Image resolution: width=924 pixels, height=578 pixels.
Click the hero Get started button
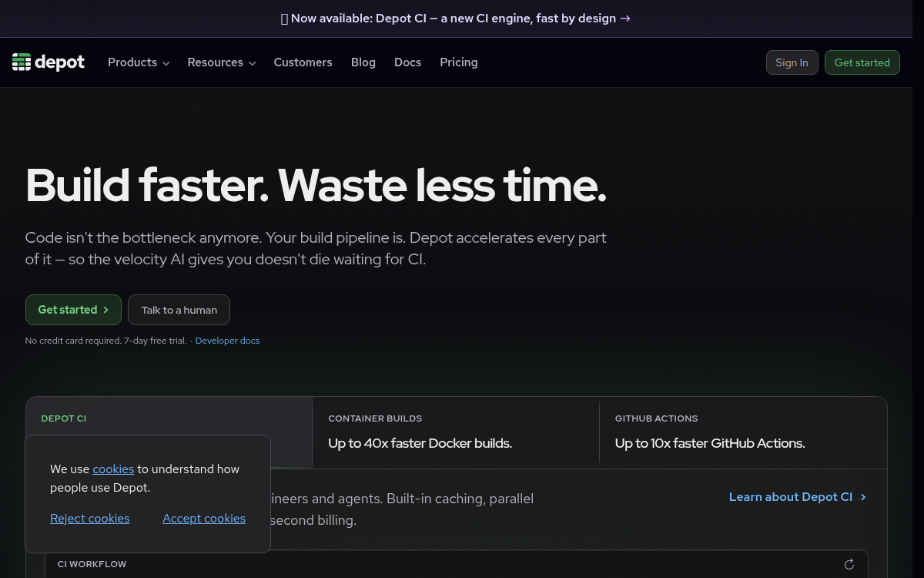(73, 310)
